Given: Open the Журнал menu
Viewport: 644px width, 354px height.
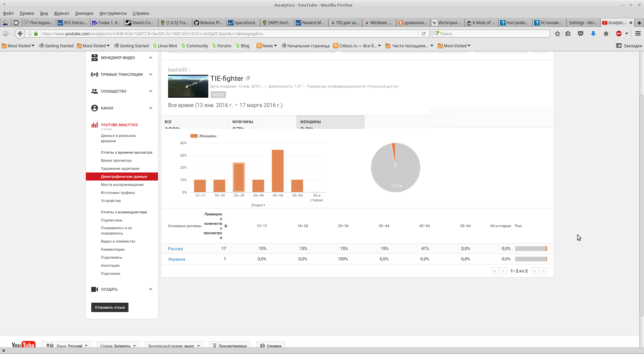Looking at the screenshot, I should click(61, 13).
